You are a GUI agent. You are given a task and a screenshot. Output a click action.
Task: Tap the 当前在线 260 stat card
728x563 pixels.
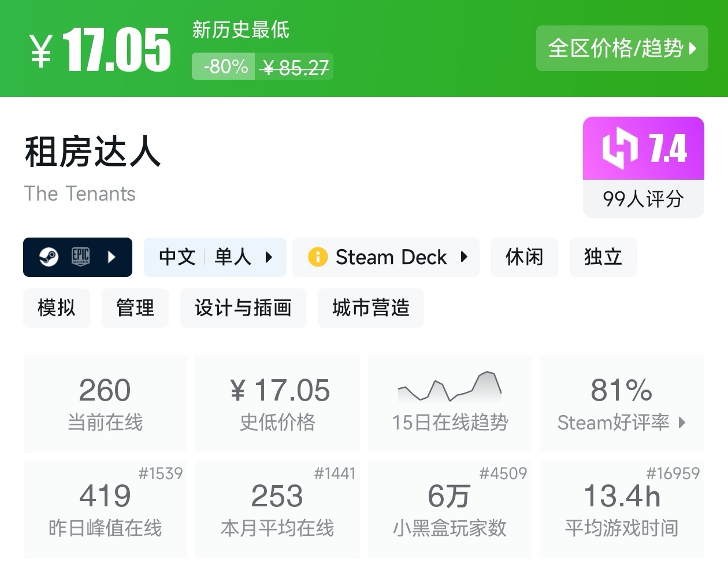click(x=105, y=403)
